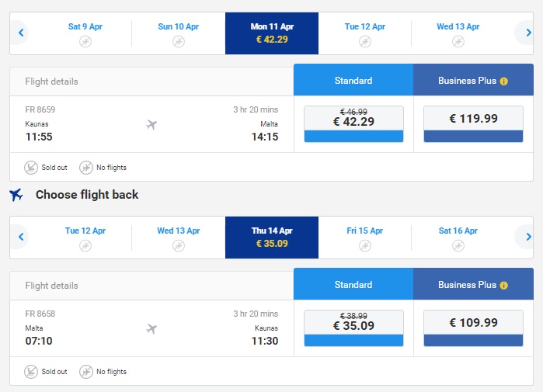Click the plane icon beside Choose flight back
543x392 pixels.
(16, 195)
